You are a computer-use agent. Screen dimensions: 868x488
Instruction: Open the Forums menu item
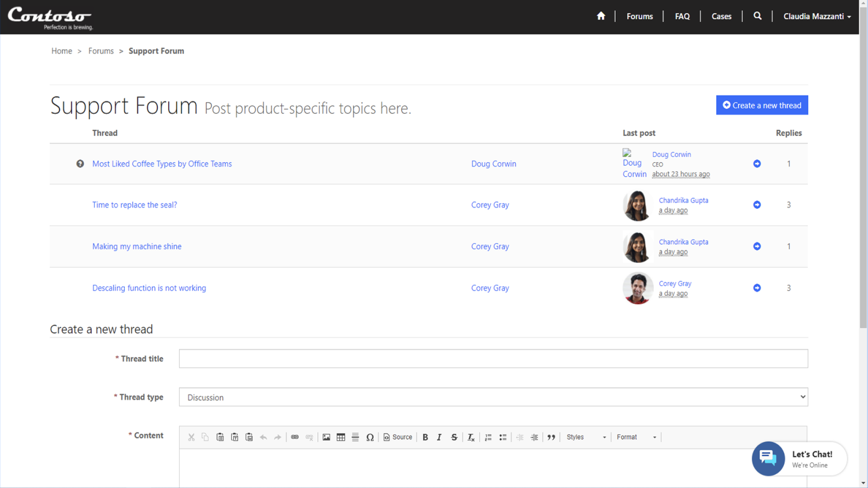[640, 16]
